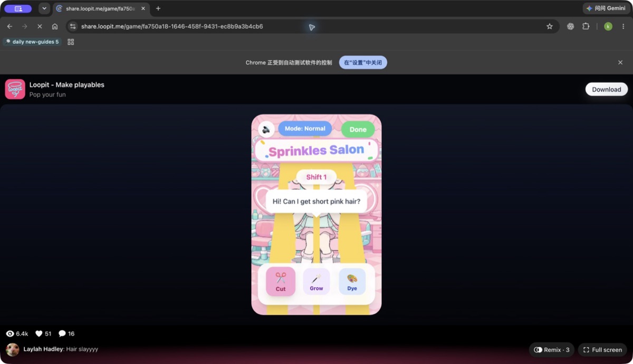Screen dimensions: 633x364
Task: Click the Hair slayyyy caption
Action: [x=82, y=349]
